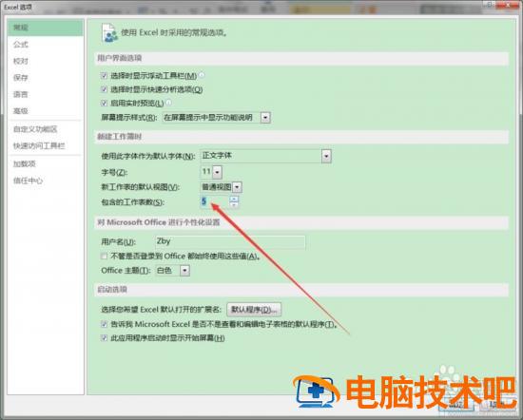The width and height of the screenshot is (523, 420).
Task: Click info icon beside 启用实时预览 option
Action: [168, 103]
